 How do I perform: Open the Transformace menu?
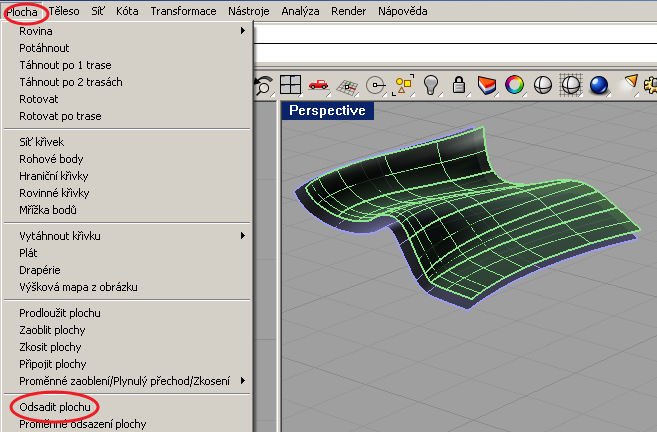coord(183,11)
